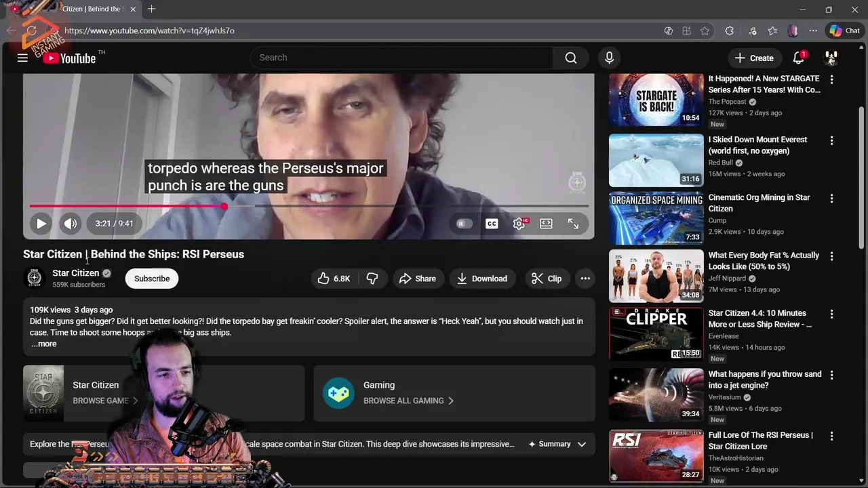
Task: Subscribe to Star Citizen channel
Action: tap(152, 279)
